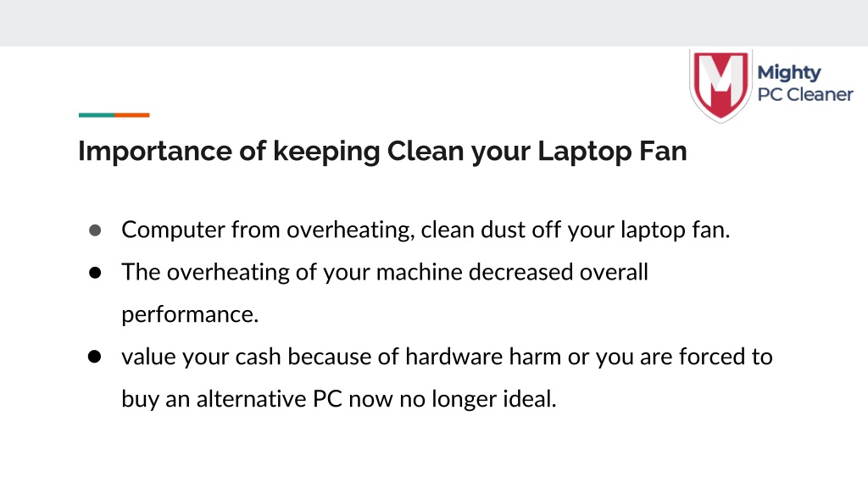
Task: Click the second black bullet point
Action: point(95,272)
